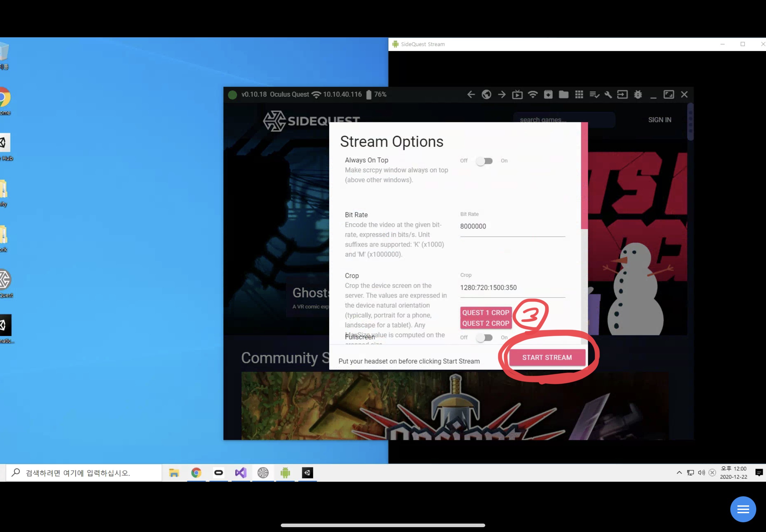Toggle the Always On Top switch
Viewport: 766px width, 532px height.
(484, 161)
